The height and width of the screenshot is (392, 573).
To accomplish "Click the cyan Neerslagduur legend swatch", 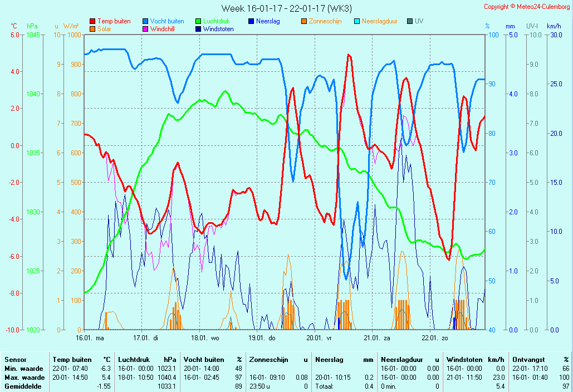I will tap(357, 21).
